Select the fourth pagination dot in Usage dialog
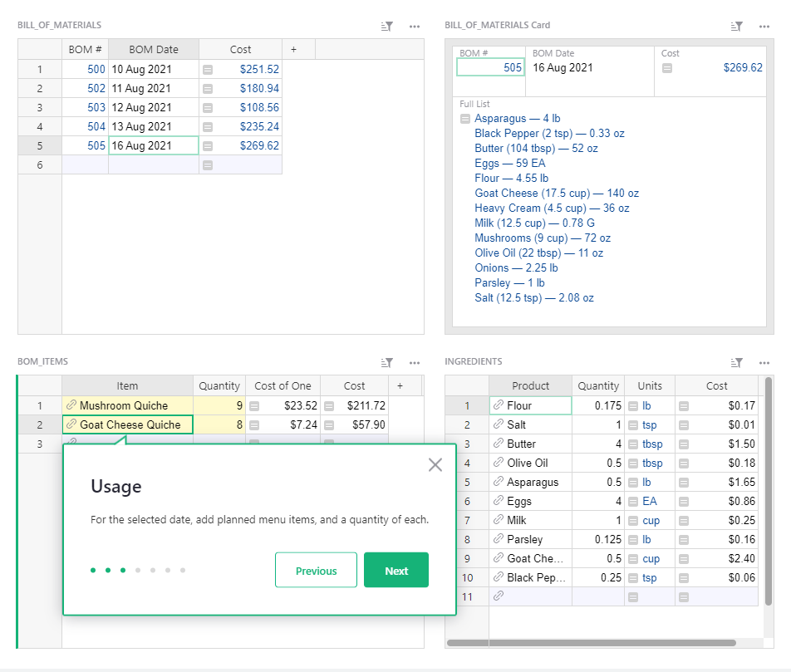The image size is (791, 672). pyautogui.click(x=138, y=571)
